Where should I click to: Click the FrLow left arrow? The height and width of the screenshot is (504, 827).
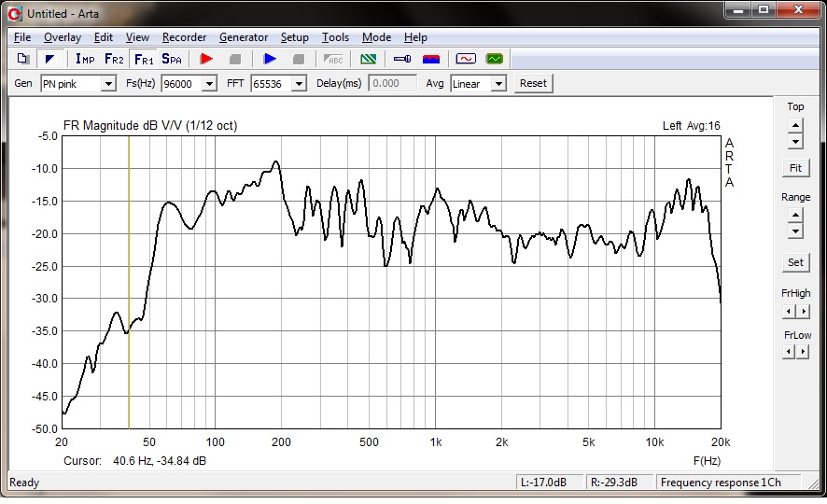789,351
